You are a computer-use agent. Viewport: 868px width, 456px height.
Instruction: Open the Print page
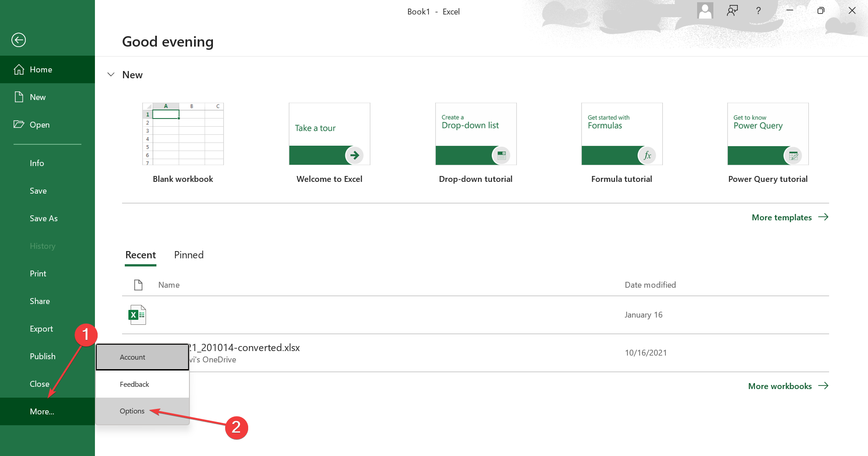click(x=47, y=274)
